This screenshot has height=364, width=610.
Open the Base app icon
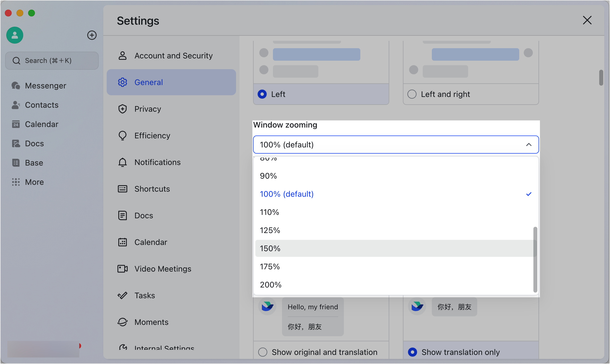coord(16,163)
